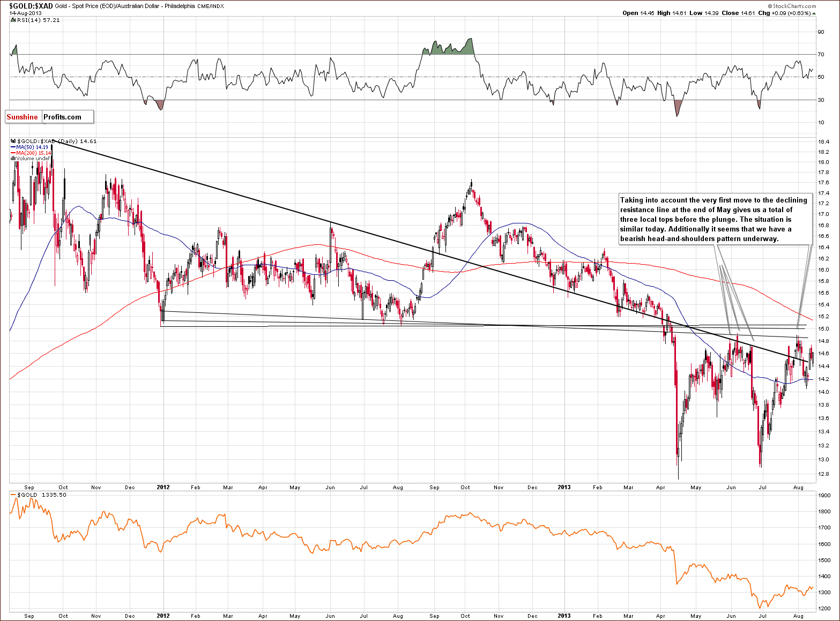Click the 1500 gold axis label

click(824, 560)
